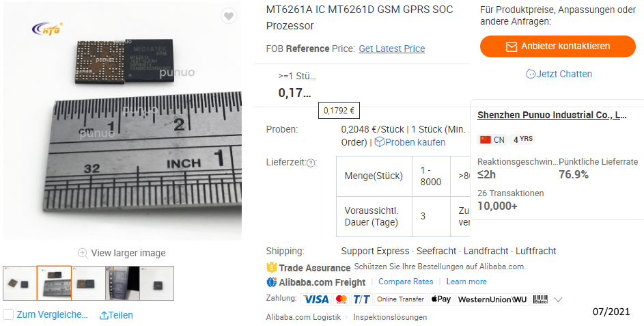The image size is (644, 326).
Task: Tick the Zum Vergleichen checkbox
Action: coord(8,314)
